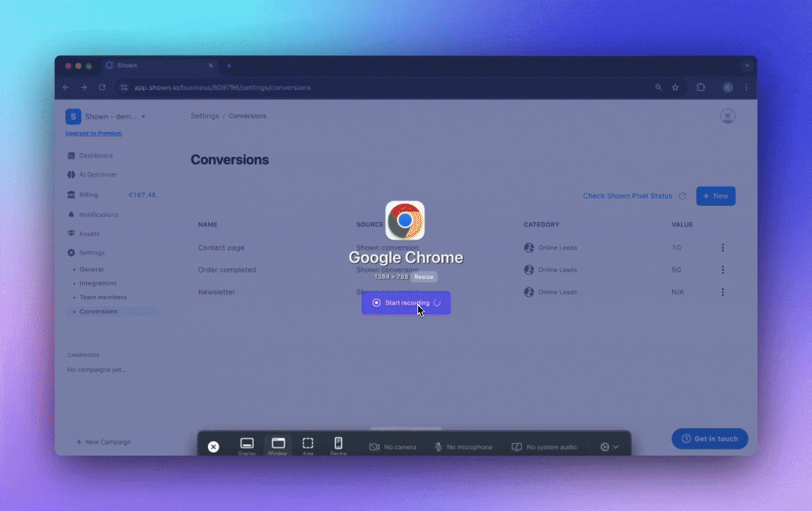This screenshot has width=812, height=511.
Task: Open the user profile avatar icon
Action: pyautogui.click(x=728, y=116)
